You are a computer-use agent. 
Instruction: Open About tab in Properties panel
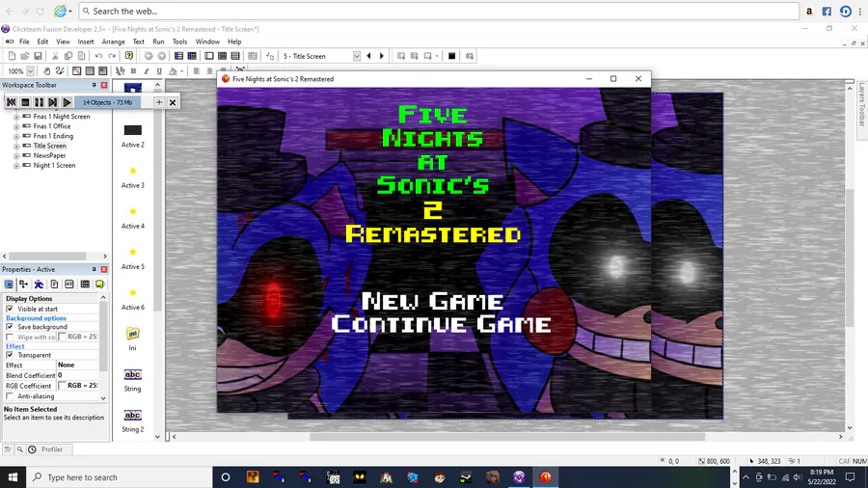99,285
